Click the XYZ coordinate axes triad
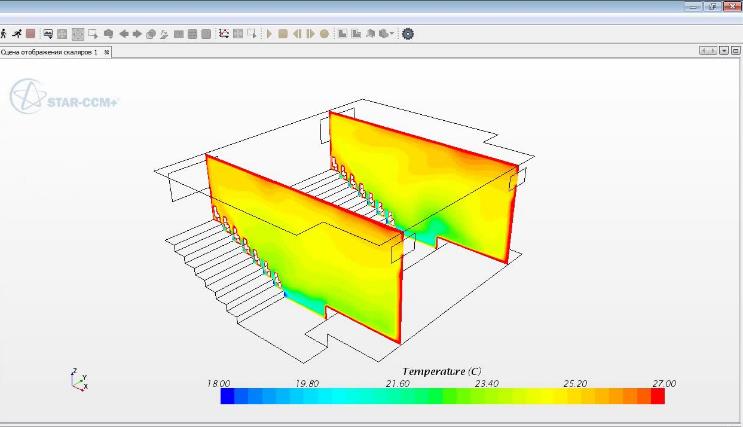The image size is (743, 427). (80, 378)
